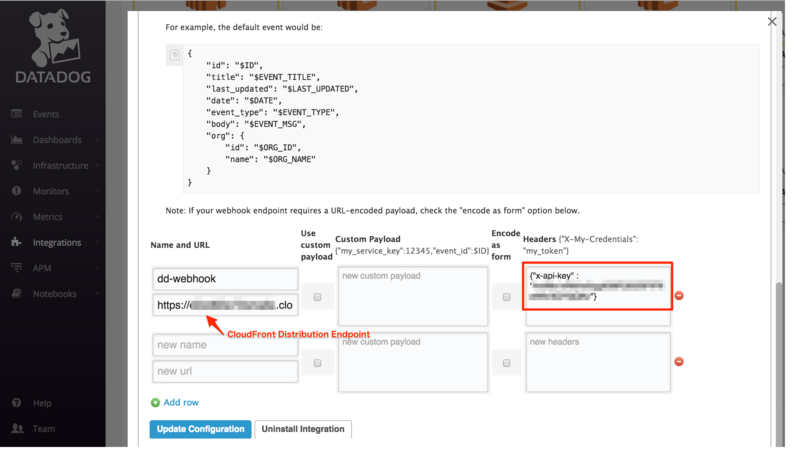
Task: Click the new headers textarea
Action: [x=598, y=362]
